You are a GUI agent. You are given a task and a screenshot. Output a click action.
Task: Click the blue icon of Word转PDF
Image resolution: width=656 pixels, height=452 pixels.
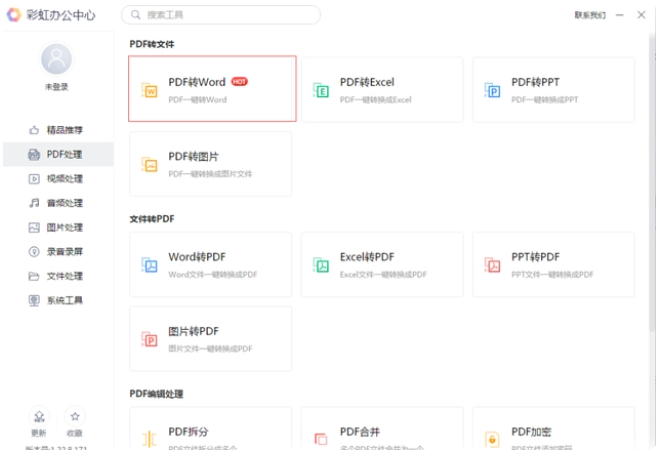(x=149, y=265)
